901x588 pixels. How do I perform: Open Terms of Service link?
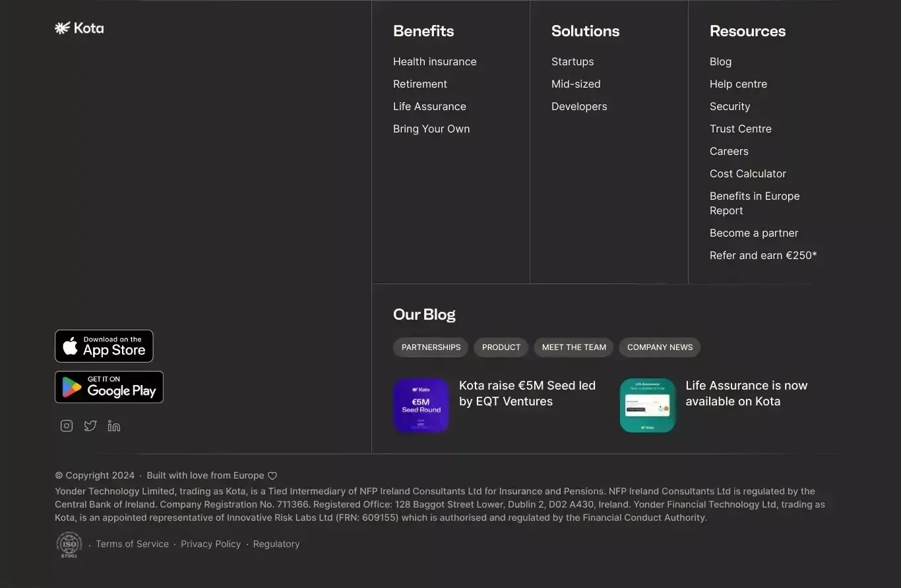coord(132,544)
